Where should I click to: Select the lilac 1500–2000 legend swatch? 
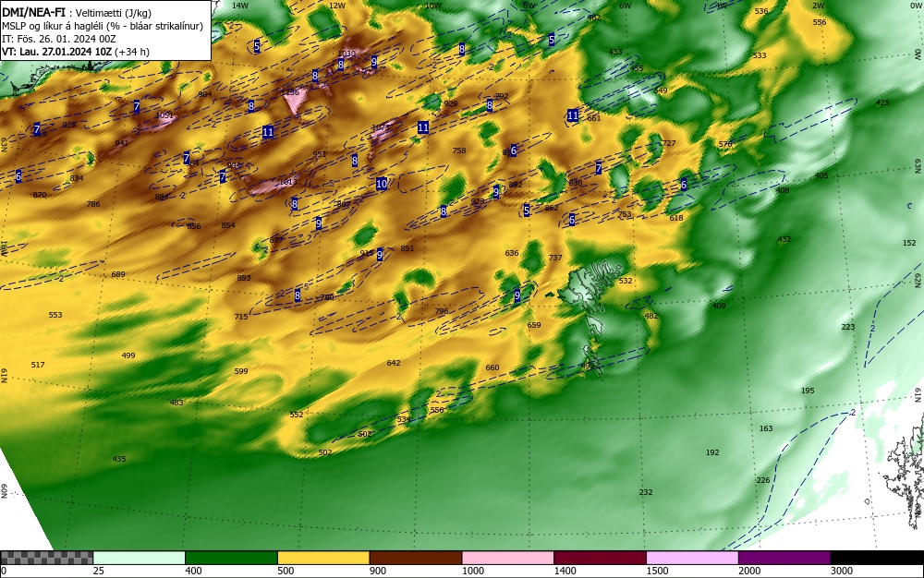coord(692,558)
